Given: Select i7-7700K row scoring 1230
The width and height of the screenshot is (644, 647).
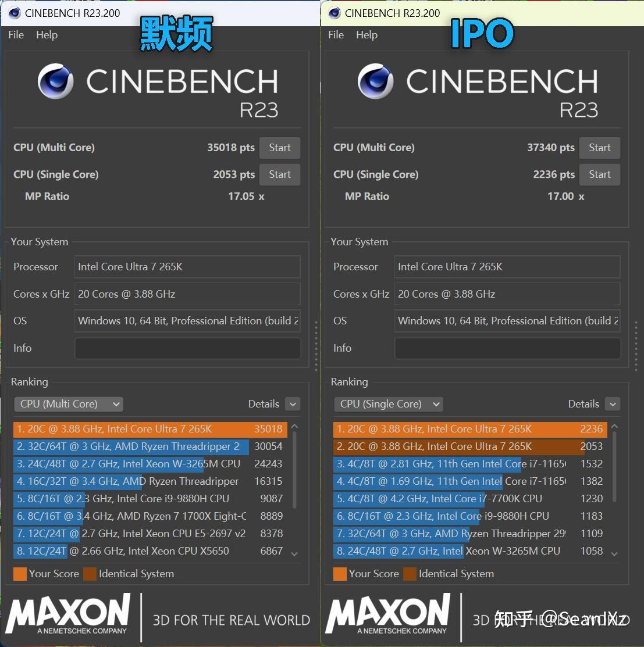Looking at the screenshot, I should (x=470, y=498).
